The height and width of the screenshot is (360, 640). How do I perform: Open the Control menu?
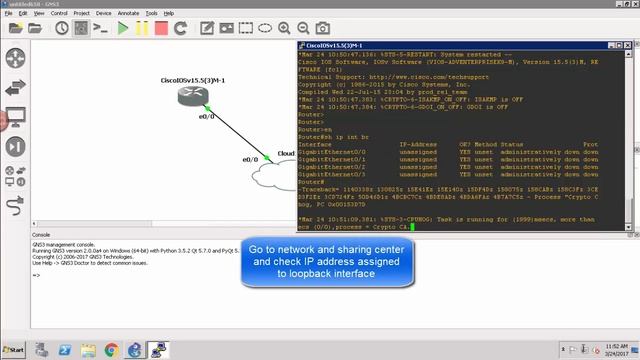click(x=59, y=13)
